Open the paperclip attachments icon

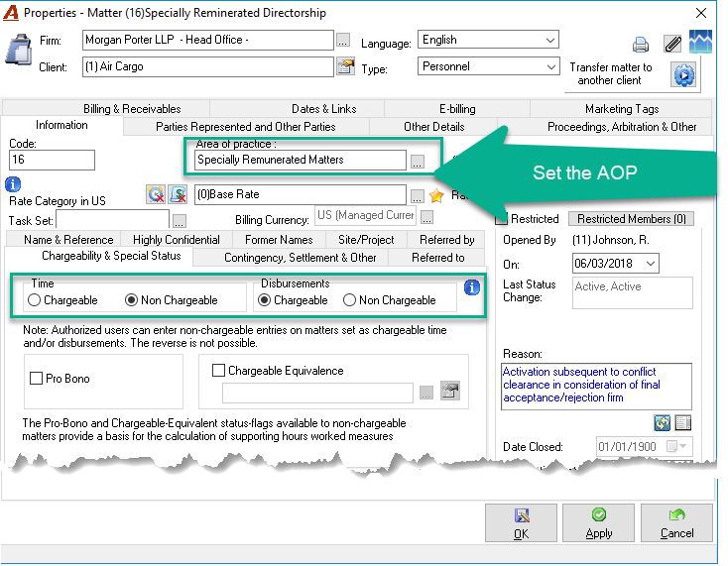[672, 44]
